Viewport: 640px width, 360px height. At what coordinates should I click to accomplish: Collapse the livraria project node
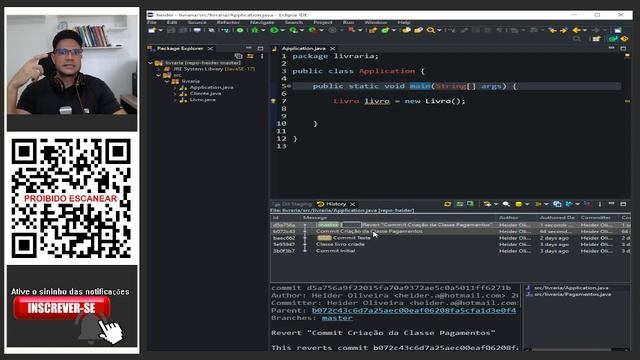click(x=151, y=63)
